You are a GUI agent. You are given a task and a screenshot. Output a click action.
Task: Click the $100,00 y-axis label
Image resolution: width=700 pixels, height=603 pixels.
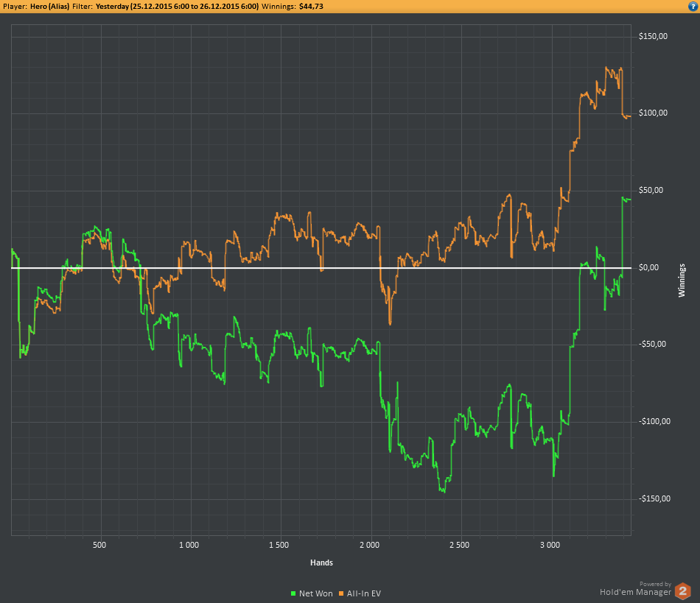pos(653,113)
